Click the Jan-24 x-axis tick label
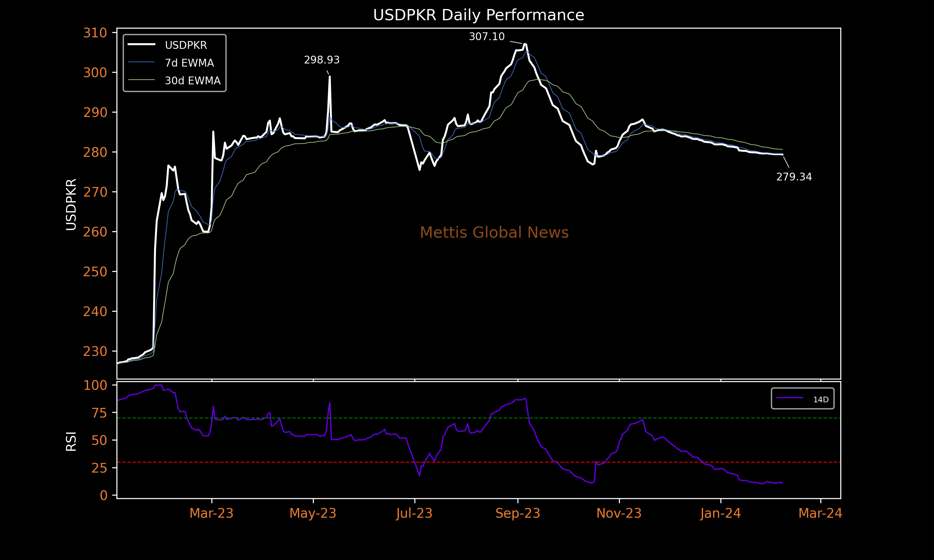 pyautogui.click(x=720, y=514)
